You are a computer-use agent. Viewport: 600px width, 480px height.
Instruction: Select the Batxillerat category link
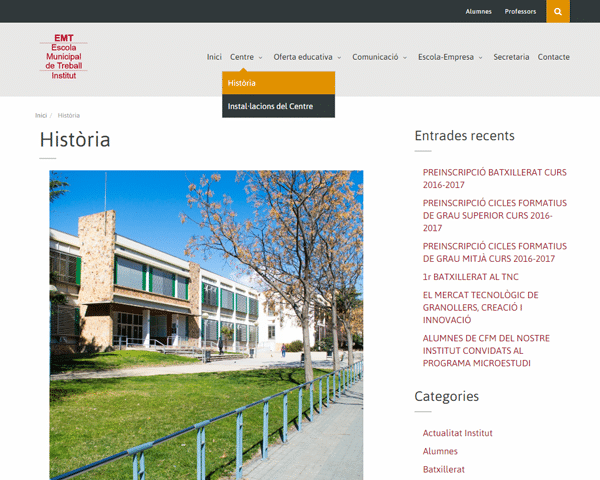pos(443,469)
